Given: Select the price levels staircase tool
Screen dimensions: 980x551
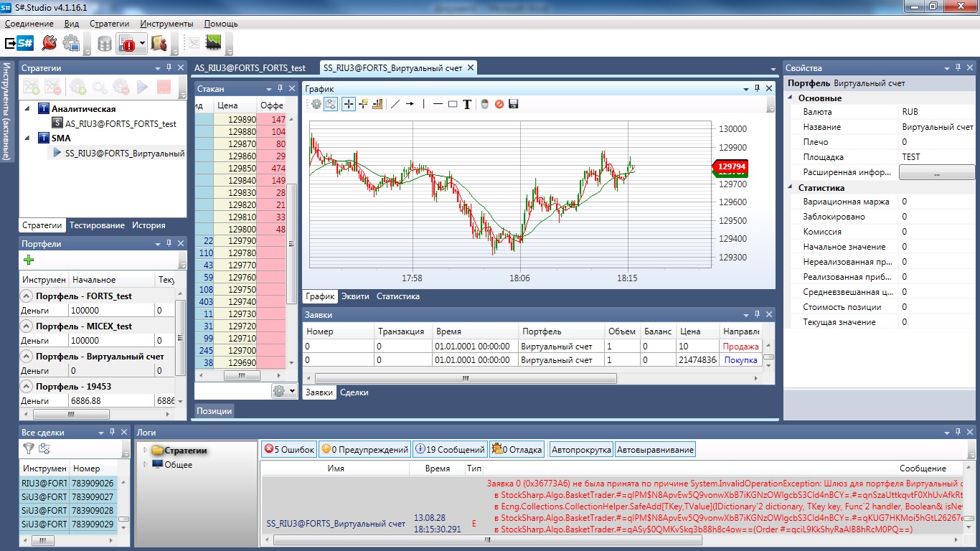Looking at the screenshot, I should point(377,104).
